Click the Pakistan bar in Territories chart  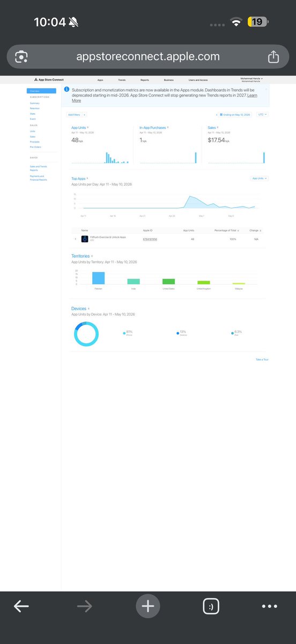[98, 278]
